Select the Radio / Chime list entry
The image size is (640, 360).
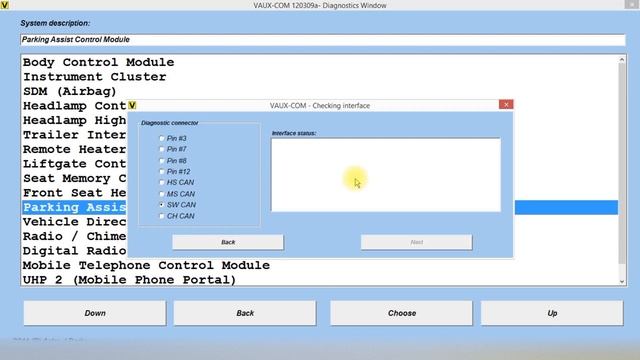(x=75, y=236)
